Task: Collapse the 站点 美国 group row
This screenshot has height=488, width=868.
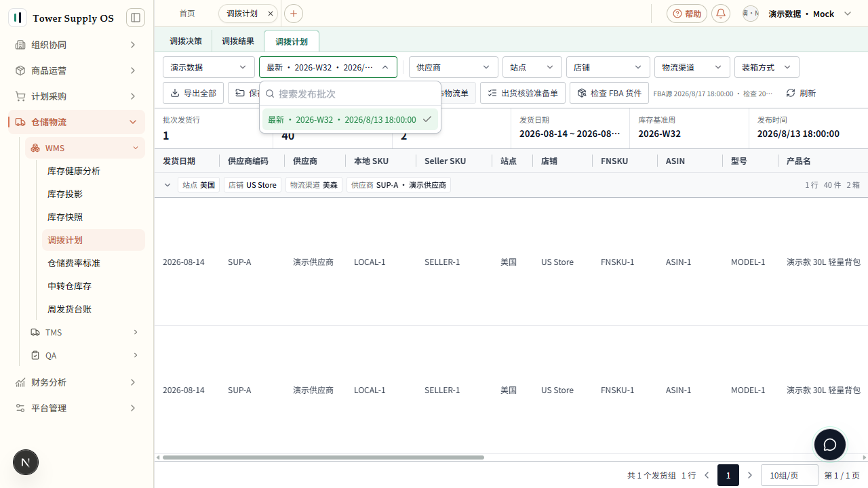Action: [167, 185]
